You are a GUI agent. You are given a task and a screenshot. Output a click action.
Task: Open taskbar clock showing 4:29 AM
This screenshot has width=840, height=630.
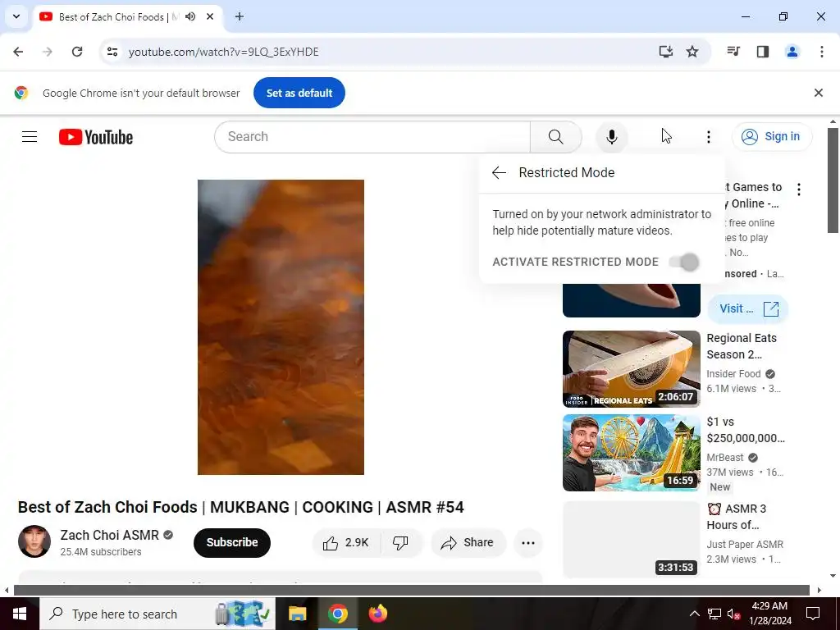[771, 614]
